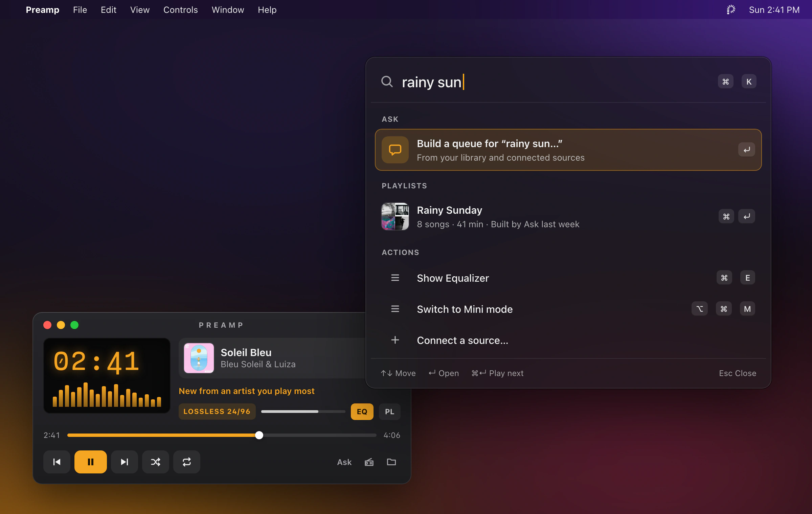
Task: Skip to next track
Action: point(125,462)
